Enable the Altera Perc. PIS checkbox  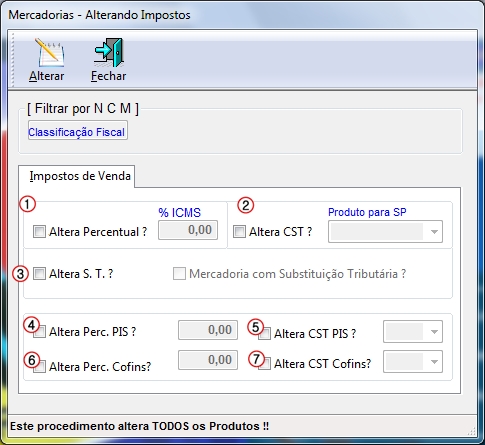tap(40, 332)
